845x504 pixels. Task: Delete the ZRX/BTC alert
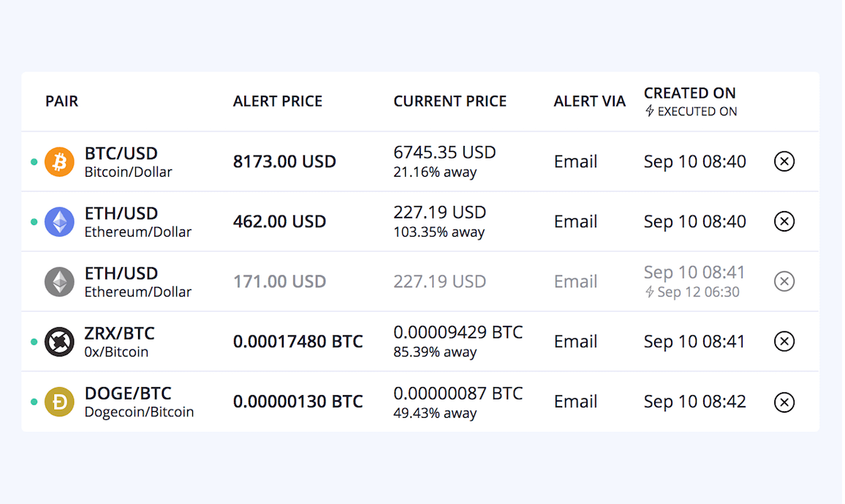pos(784,341)
